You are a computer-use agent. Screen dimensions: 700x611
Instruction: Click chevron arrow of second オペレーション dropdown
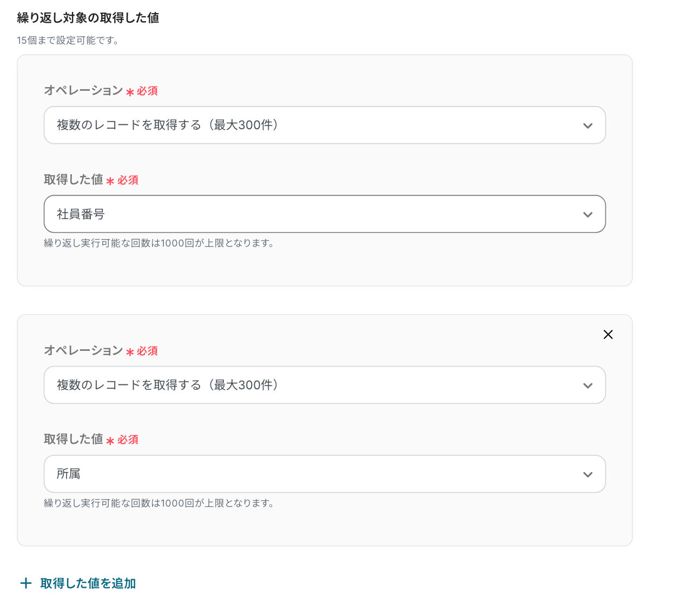(587, 386)
